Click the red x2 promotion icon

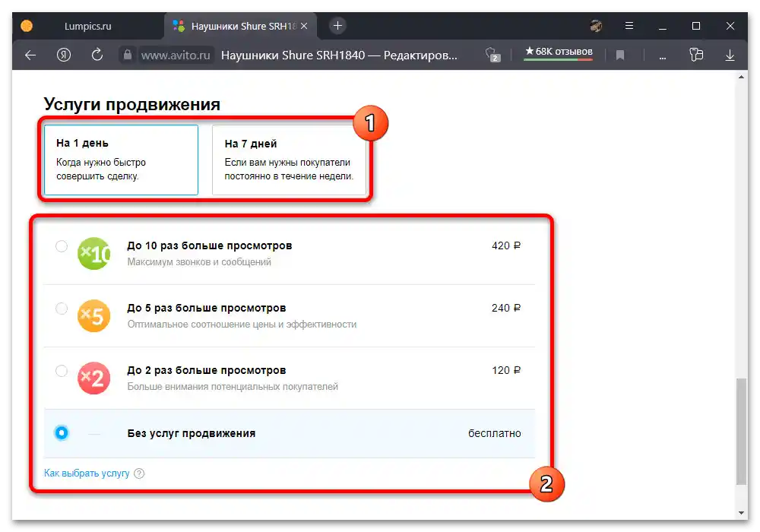click(x=94, y=378)
